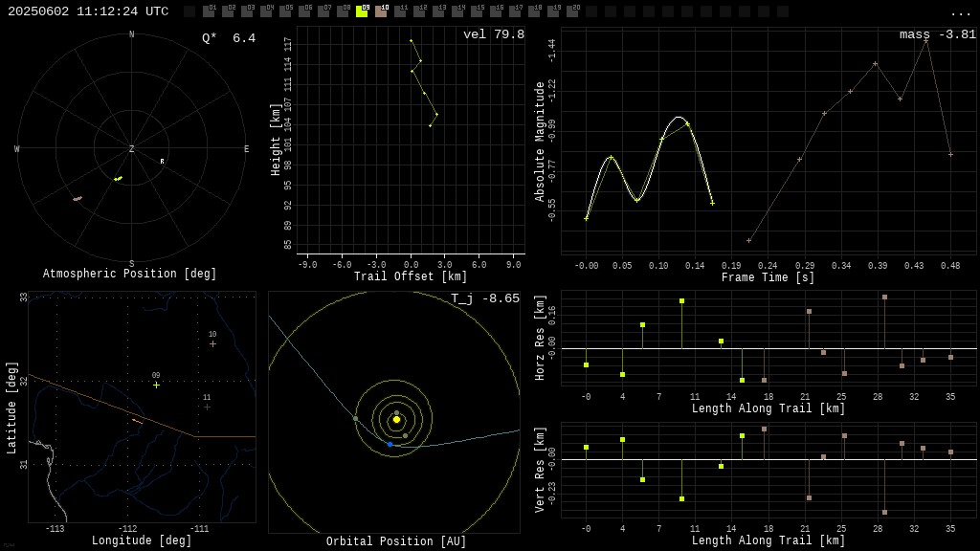
Task: Click the 'Vert Res [km]' axis label
Action: 540,470
